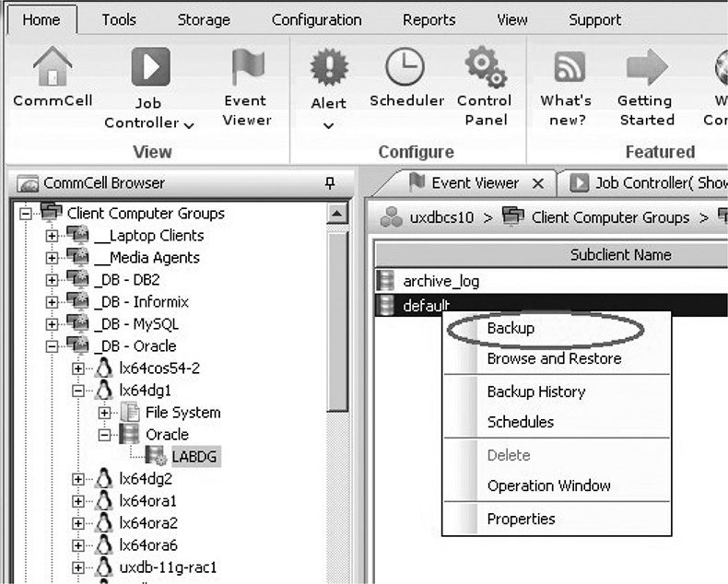
Task: Select the LABDG instance icon
Action: pyautogui.click(x=156, y=456)
